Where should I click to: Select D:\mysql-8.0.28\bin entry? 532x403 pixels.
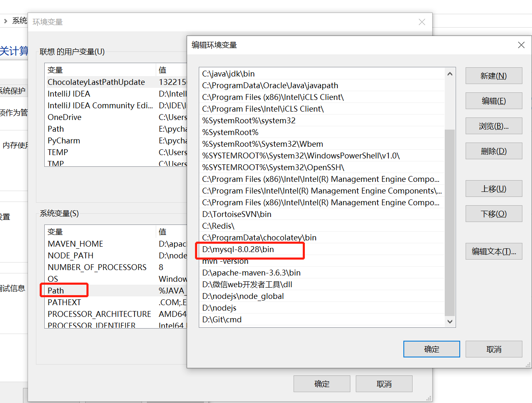322,249
